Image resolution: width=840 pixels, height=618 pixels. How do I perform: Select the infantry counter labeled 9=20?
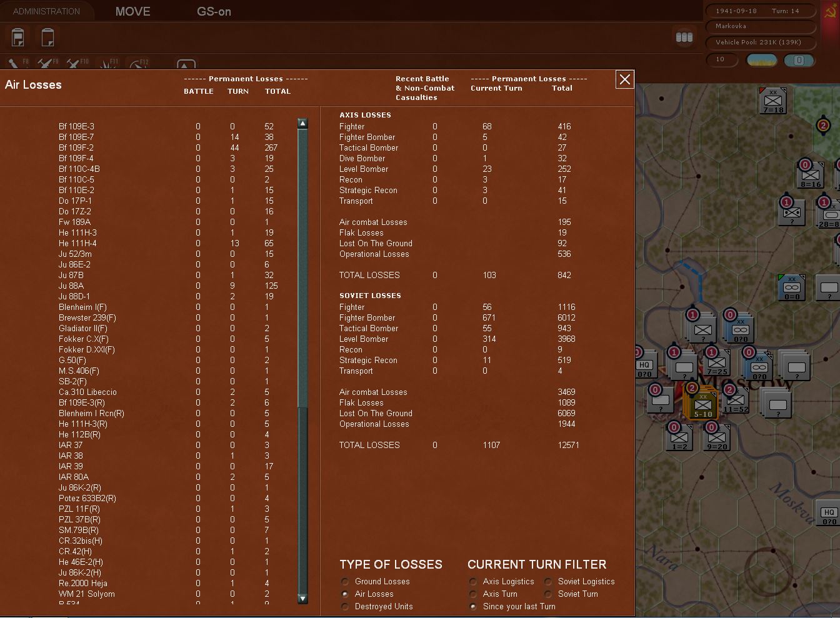pyautogui.click(x=717, y=437)
